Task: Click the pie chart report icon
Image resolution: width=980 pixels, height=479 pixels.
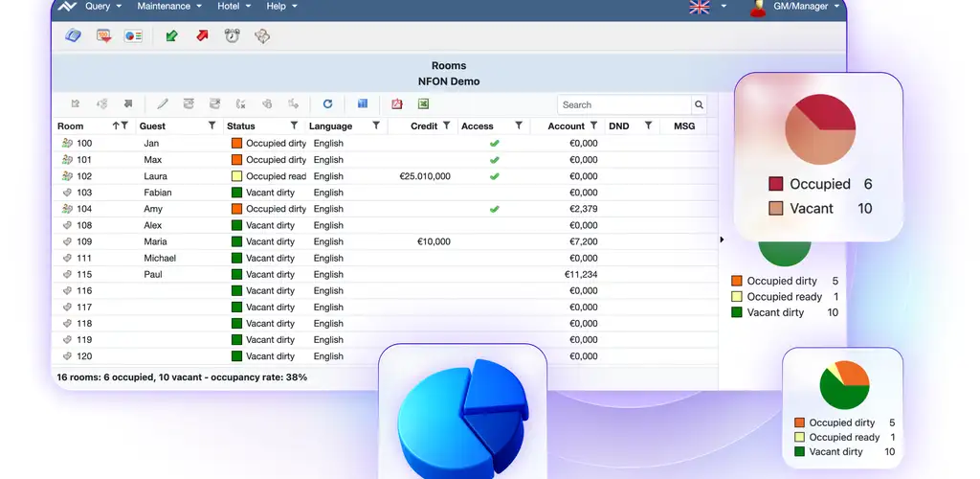Action: (x=133, y=36)
